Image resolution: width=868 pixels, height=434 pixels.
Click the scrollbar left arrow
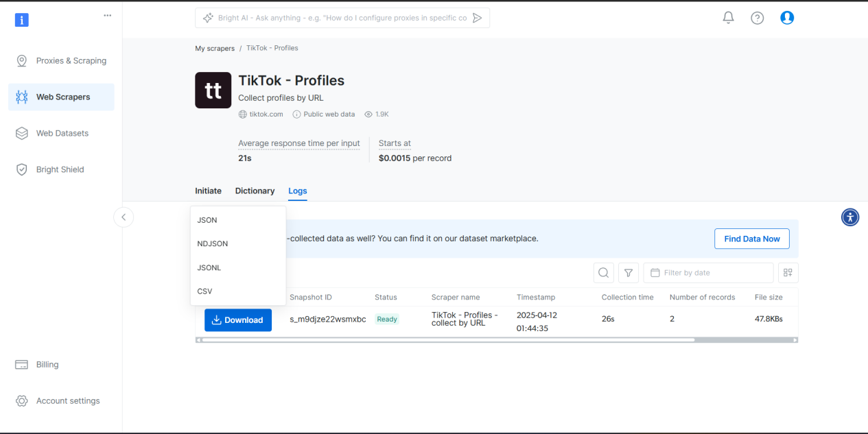pos(198,339)
